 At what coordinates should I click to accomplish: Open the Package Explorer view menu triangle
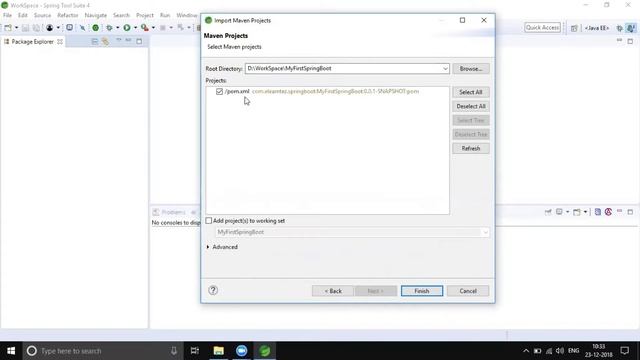pos(118,41)
